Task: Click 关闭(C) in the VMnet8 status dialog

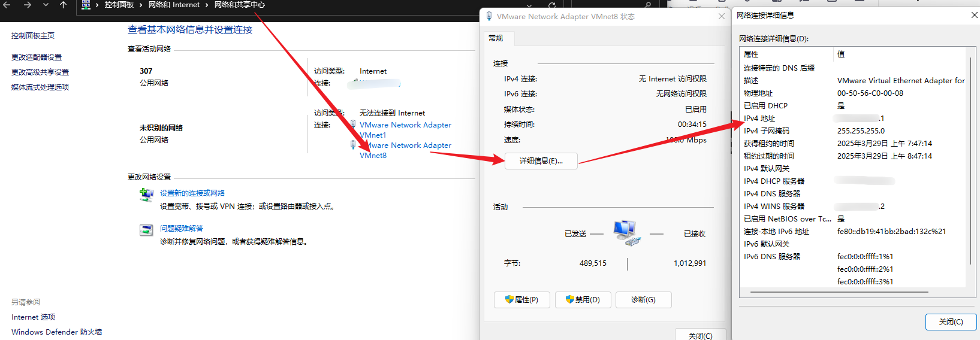Action: pyautogui.click(x=700, y=335)
